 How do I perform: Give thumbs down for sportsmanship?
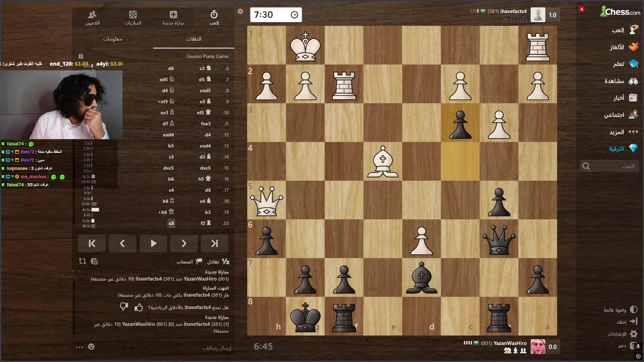point(124,307)
